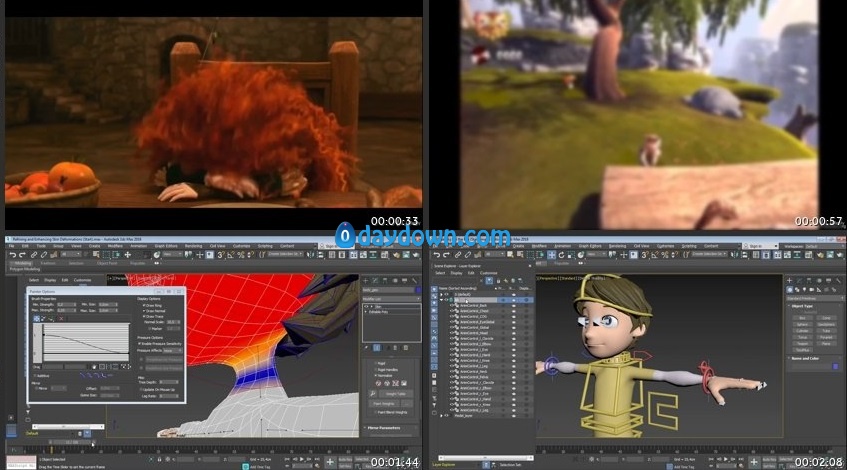The height and width of the screenshot is (470, 847).
Task: Toggle Percent Snap in the left window toolbar
Action: 241,254
